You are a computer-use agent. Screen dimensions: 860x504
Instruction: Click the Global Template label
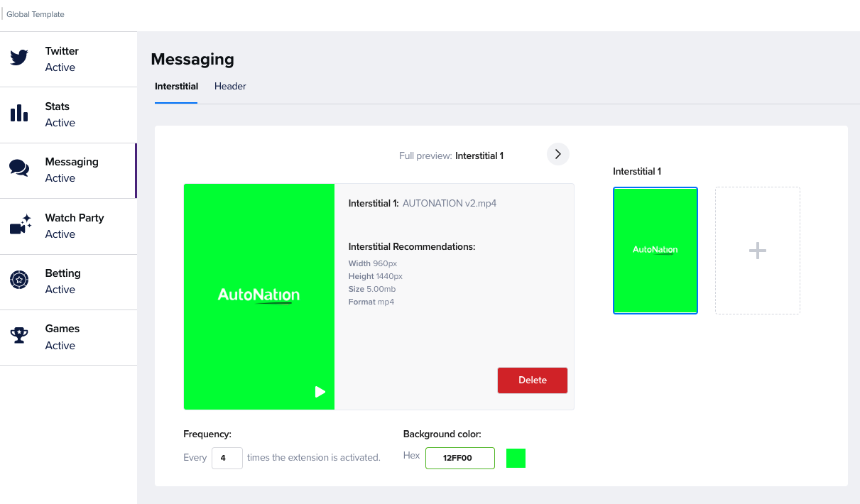click(x=36, y=14)
